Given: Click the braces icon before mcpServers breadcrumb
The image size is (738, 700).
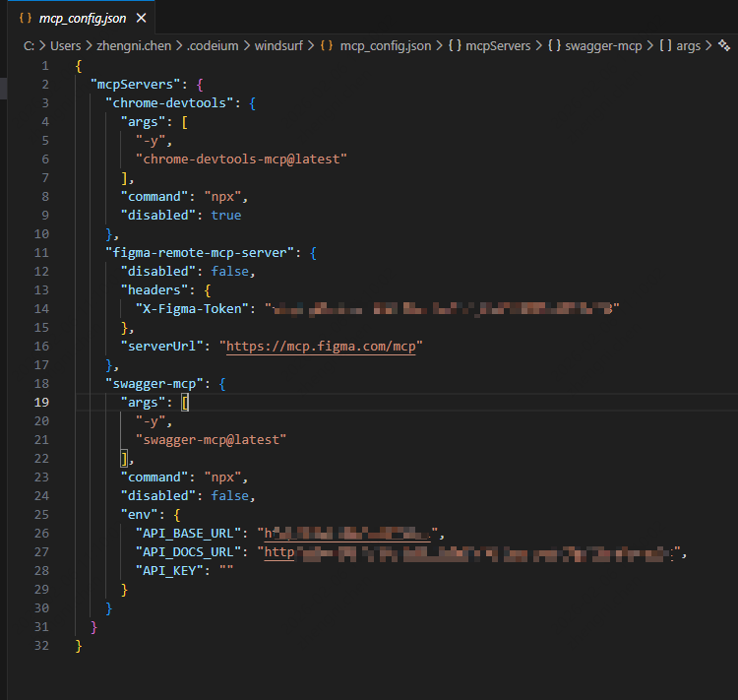Looking at the screenshot, I should pos(456,45).
